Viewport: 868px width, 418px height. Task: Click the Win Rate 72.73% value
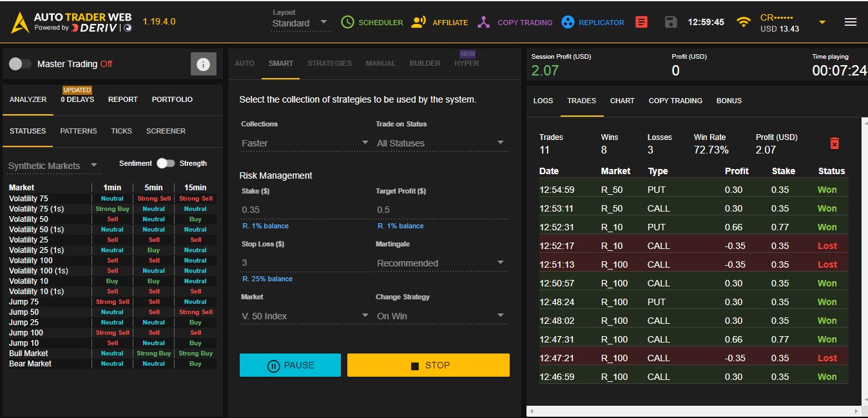(711, 150)
